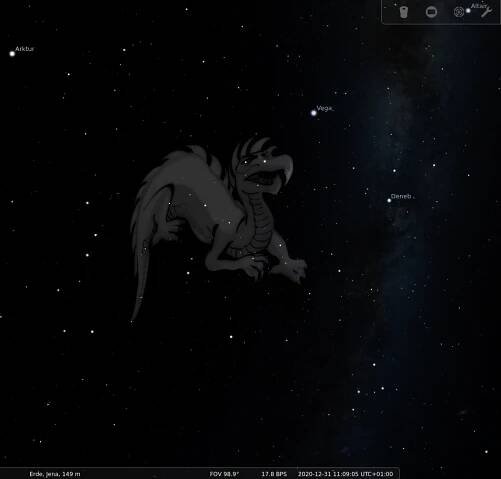This screenshot has width=501, height=479.
Task: Click the "FOV 98.9°" status value
Action: [x=224, y=474]
